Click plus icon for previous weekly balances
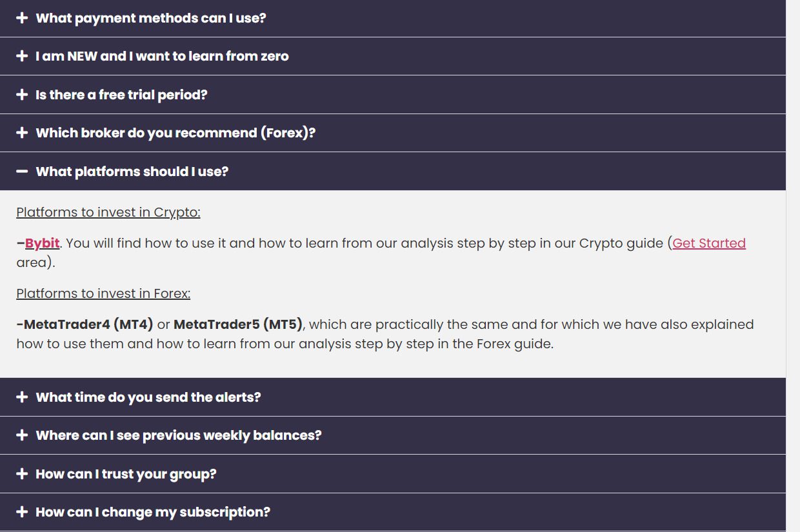 click(x=22, y=435)
